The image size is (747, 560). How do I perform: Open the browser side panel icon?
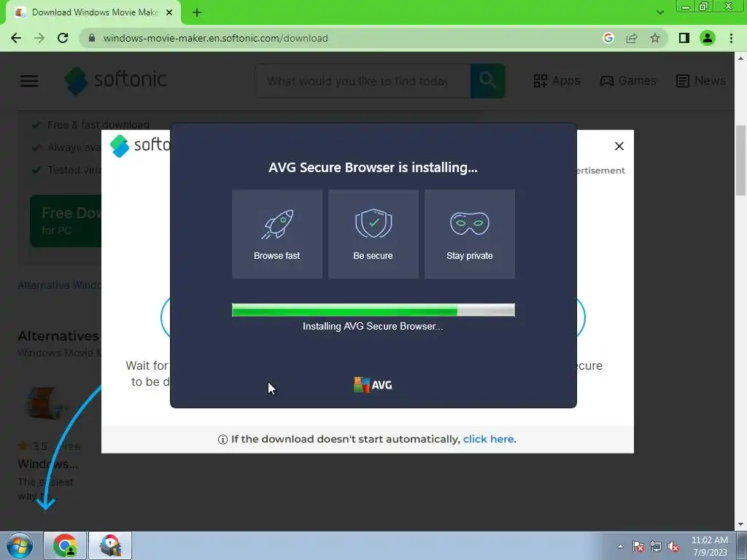coord(684,38)
